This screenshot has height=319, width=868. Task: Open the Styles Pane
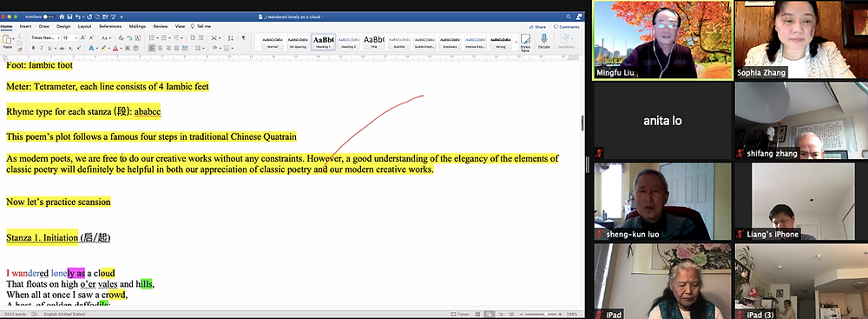pos(525,42)
